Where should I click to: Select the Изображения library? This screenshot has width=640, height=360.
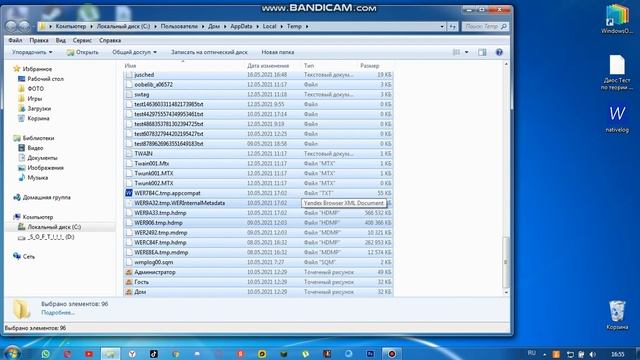click(x=45, y=168)
